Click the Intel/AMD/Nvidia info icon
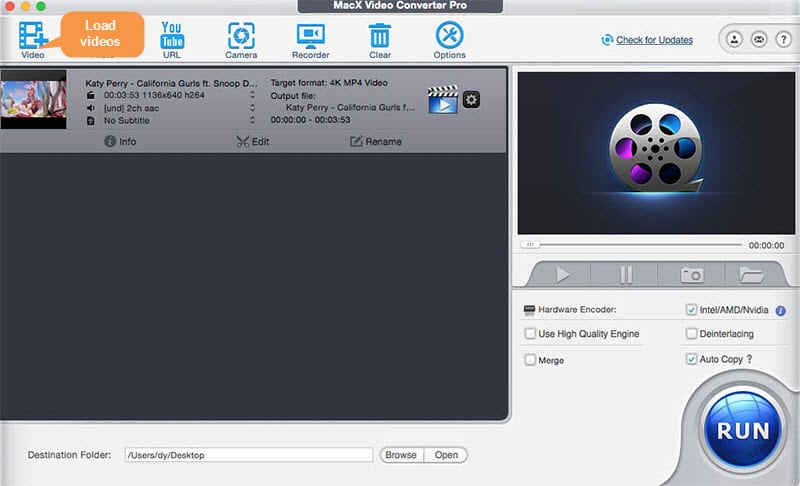Image resolution: width=800 pixels, height=486 pixels. click(781, 310)
